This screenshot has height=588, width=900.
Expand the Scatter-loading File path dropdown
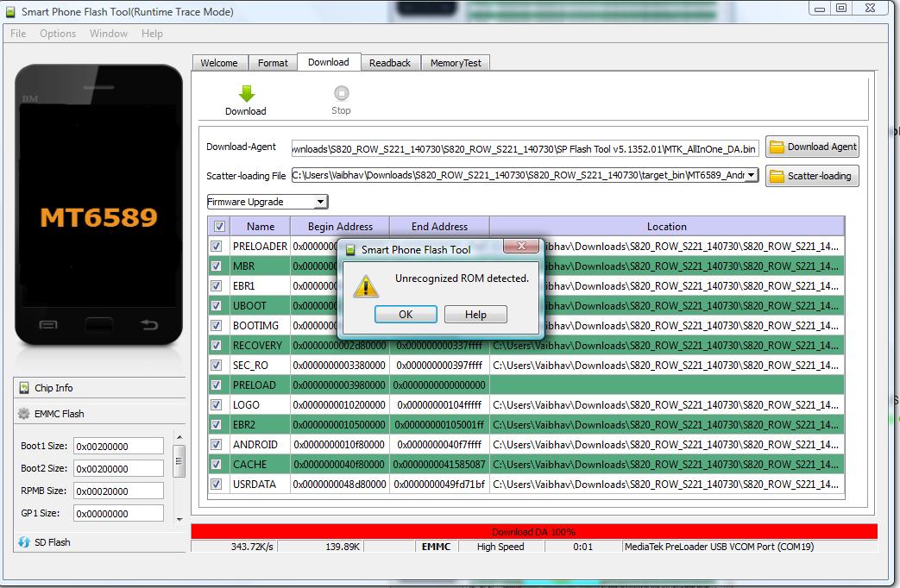(x=751, y=176)
